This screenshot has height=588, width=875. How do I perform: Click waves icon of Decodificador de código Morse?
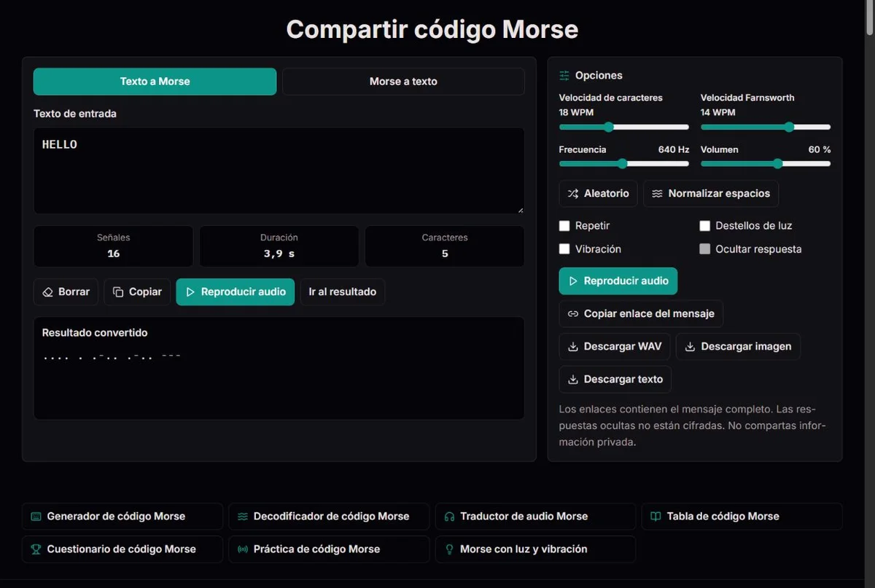(243, 517)
